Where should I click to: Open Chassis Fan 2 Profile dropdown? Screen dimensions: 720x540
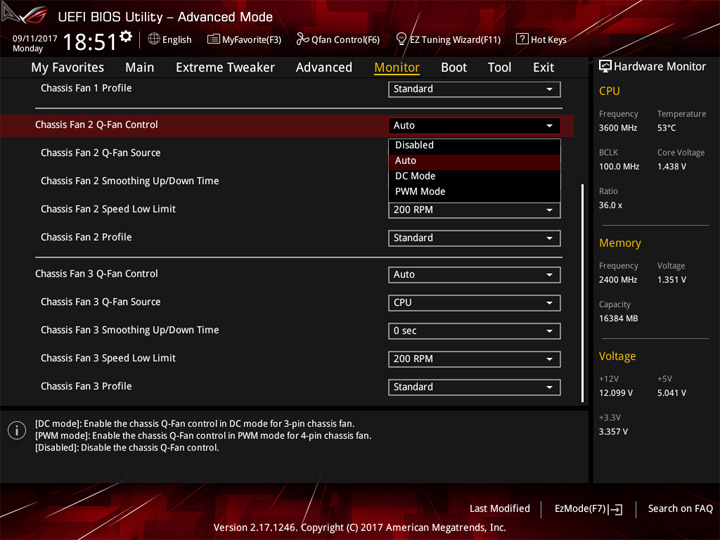pyautogui.click(x=474, y=238)
